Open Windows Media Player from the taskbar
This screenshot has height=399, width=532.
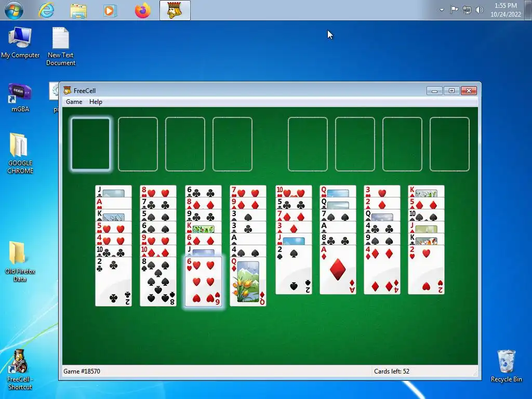coord(110,10)
